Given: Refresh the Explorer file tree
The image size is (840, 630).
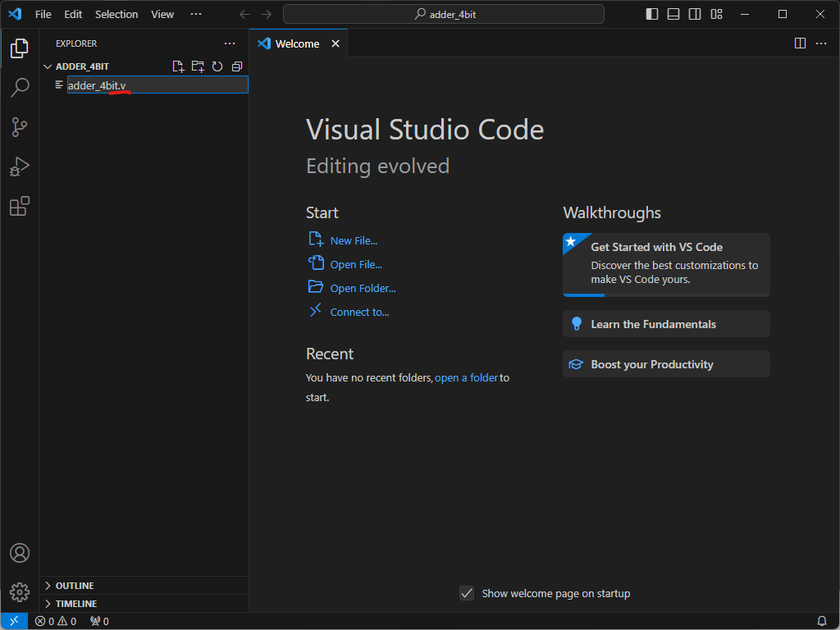Looking at the screenshot, I should coord(217,66).
